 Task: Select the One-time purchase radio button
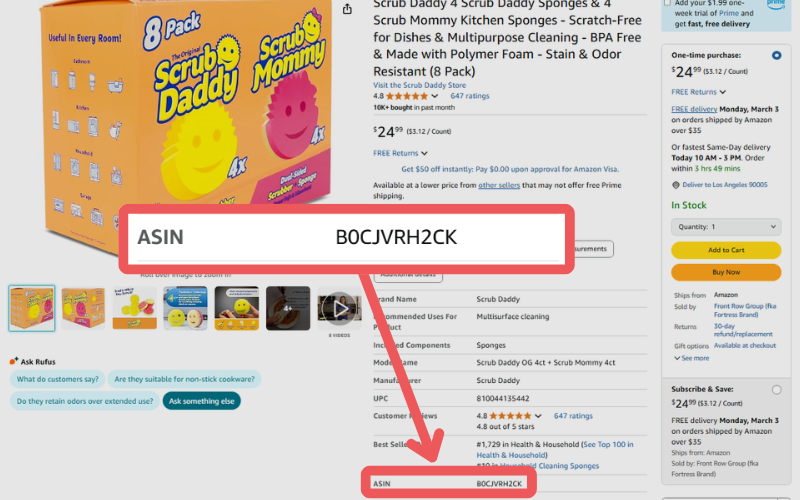pyautogui.click(x=776, y=55)
